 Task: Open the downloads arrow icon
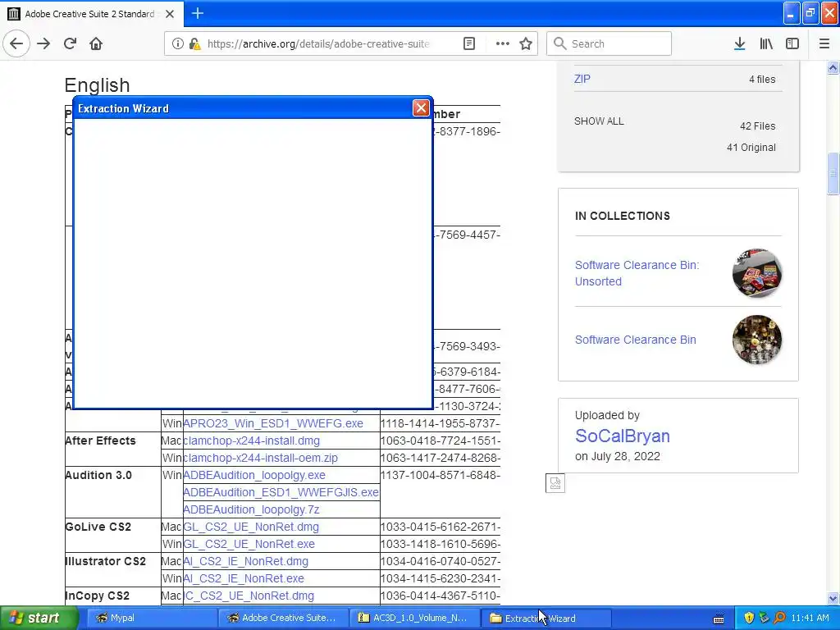coord(740,43)
